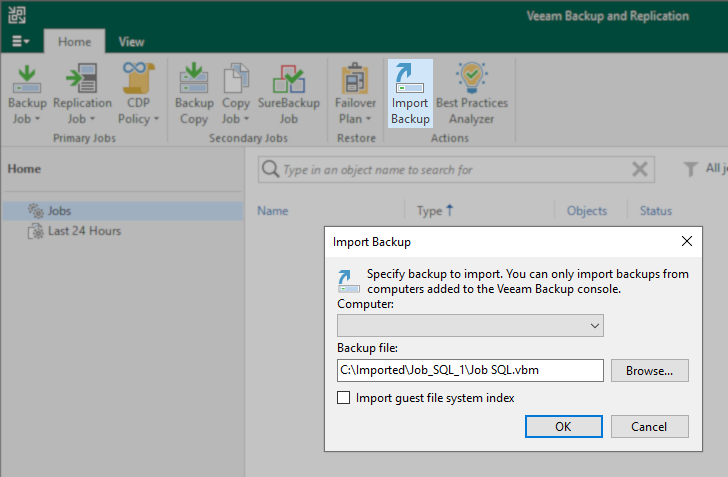728x477 pixels.
Task: Click the Browse... button
Action: (x=650, y=371)
